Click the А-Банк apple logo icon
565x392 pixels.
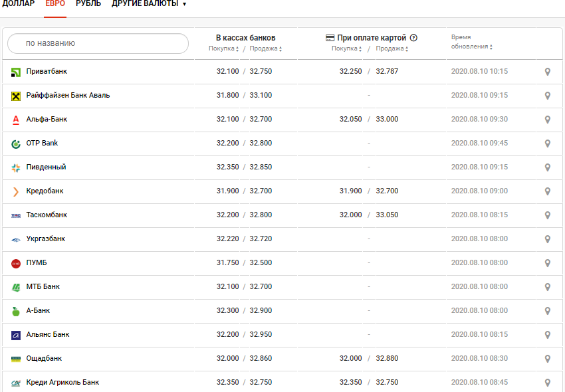(x=16, y=312)
